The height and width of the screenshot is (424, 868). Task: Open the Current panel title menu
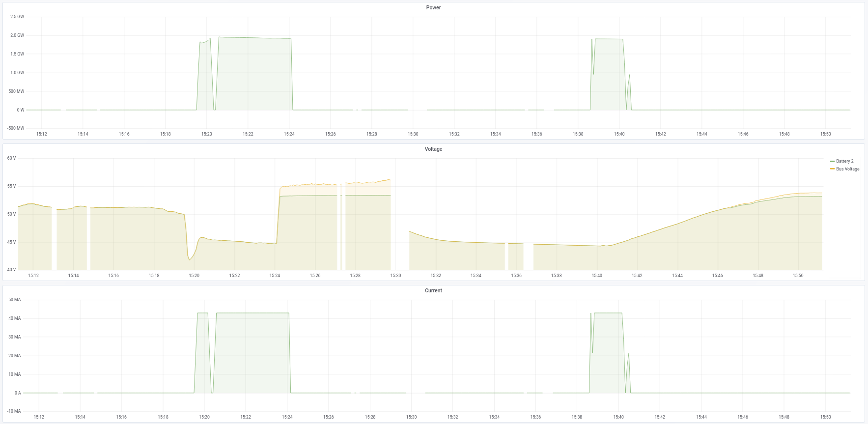[433, 291]
